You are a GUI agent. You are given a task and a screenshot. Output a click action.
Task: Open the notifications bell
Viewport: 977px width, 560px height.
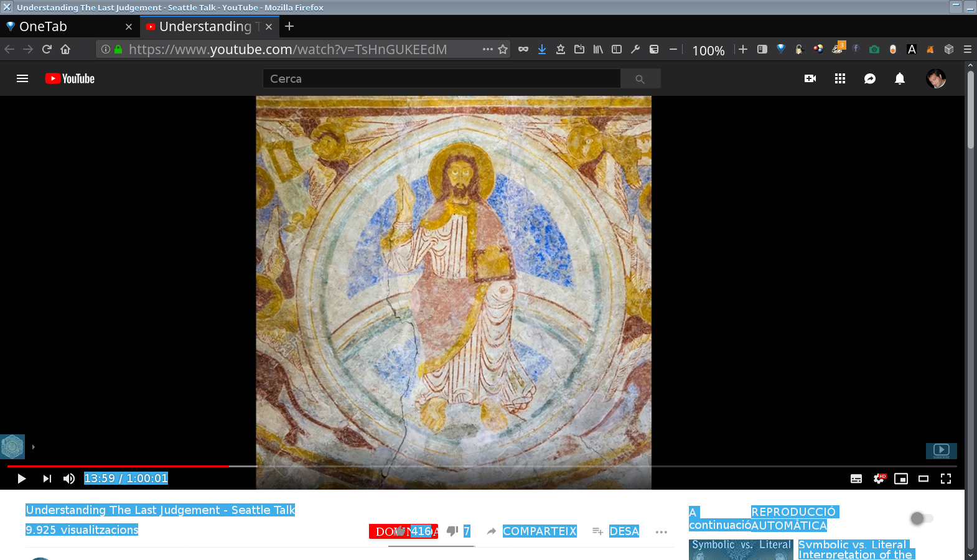900,78
